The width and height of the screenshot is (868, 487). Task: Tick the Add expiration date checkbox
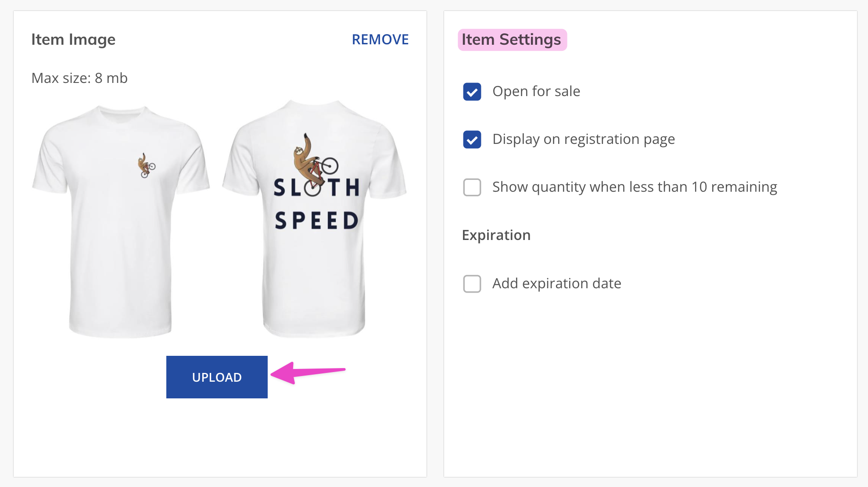pyautogui.click(x=472, y=284)
